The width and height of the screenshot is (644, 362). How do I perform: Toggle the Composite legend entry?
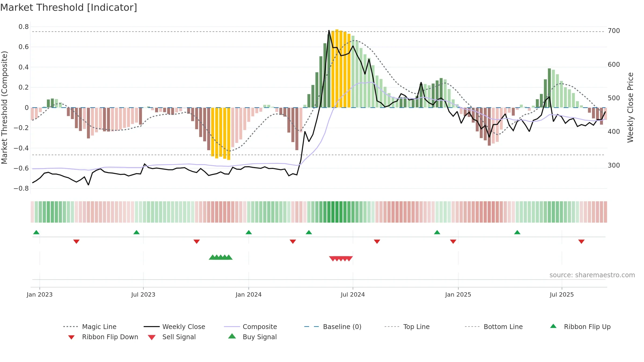tap(250, 327)
